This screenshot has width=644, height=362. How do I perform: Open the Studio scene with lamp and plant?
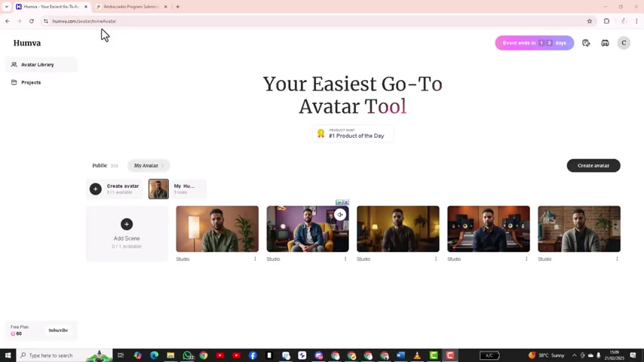pos(217,229)
